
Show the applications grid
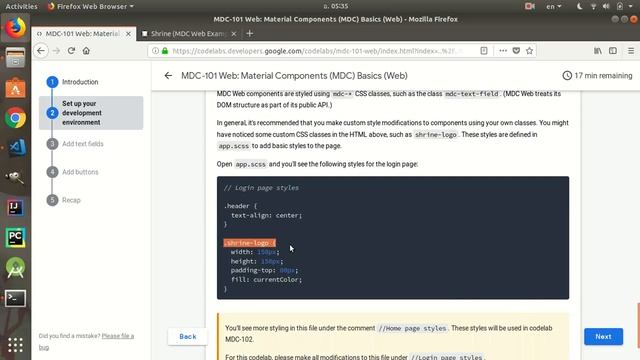pyautogui.click(x=16, y=345)
